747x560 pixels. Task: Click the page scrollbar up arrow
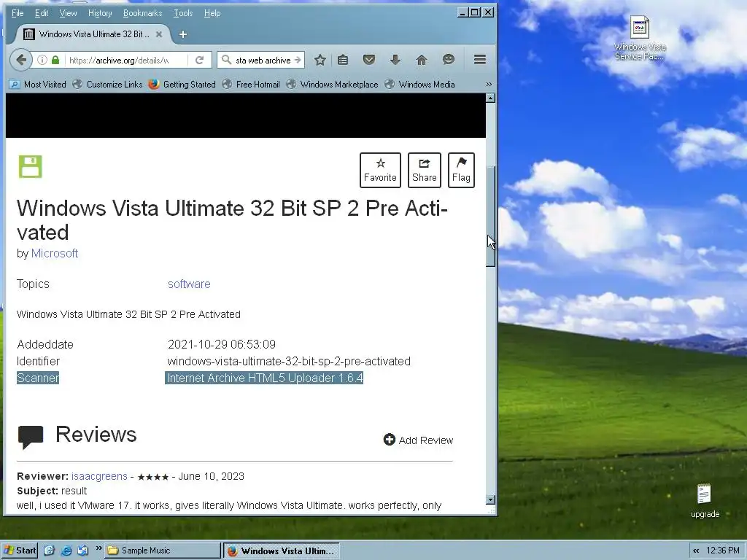click(491, 98)
